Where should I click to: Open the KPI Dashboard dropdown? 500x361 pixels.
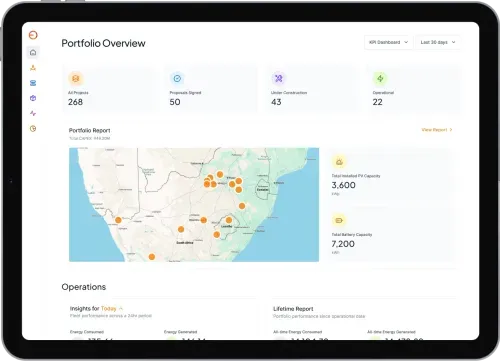388,42
